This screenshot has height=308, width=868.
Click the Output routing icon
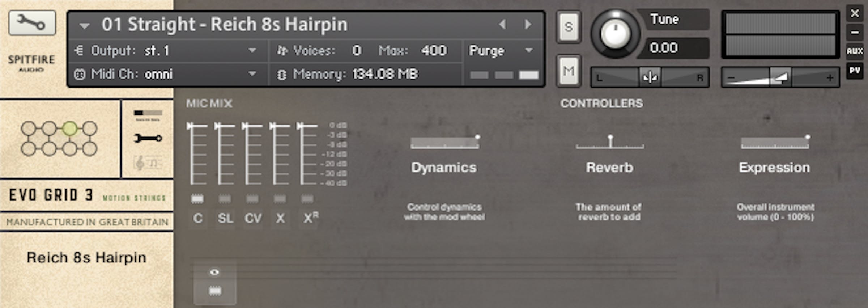79,51
